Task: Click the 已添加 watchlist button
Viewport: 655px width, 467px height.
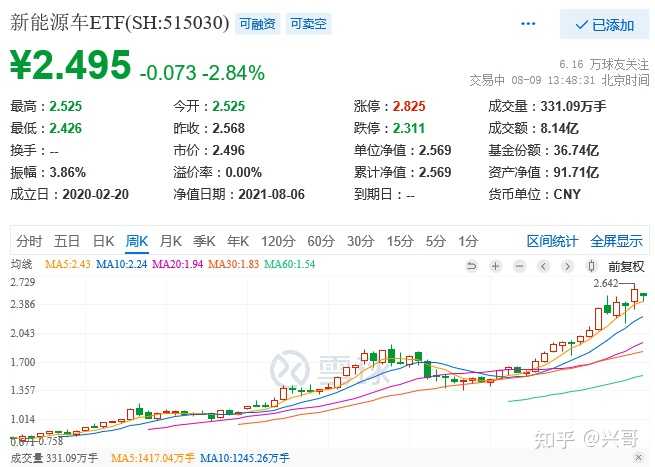Action: click(x=604, y=25)
